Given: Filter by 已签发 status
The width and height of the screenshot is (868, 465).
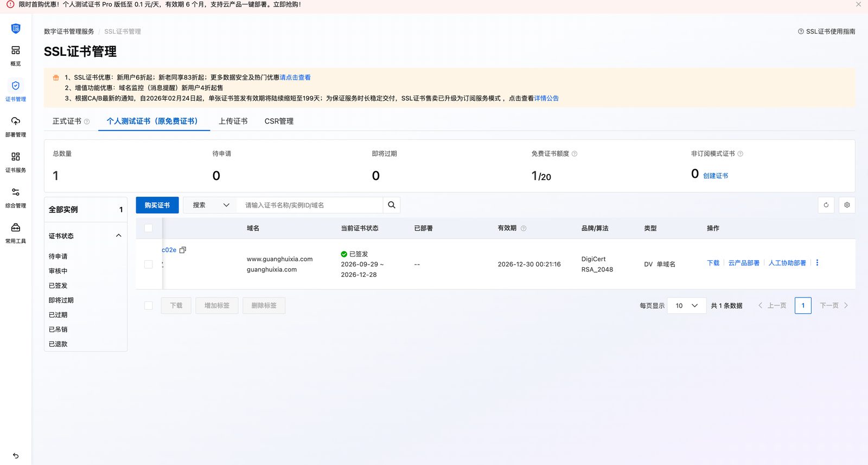Looking at the screenshot, I should tap(58, 286).
